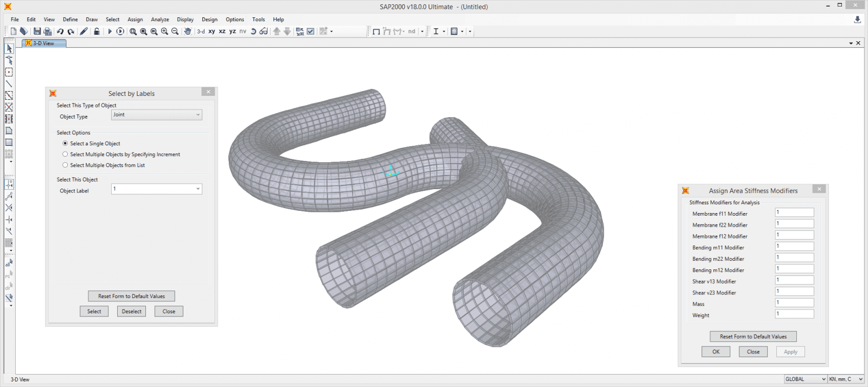This screenshot has width=868, height=387.
Task: Switch to the yz plane view
Action: point(232,31)
